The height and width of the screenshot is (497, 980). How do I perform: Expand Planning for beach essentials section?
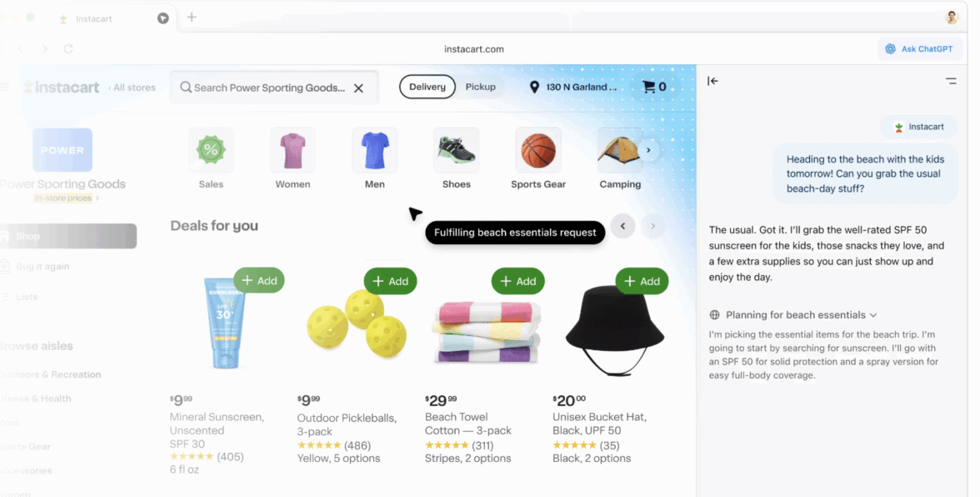[x=793, y=315]
